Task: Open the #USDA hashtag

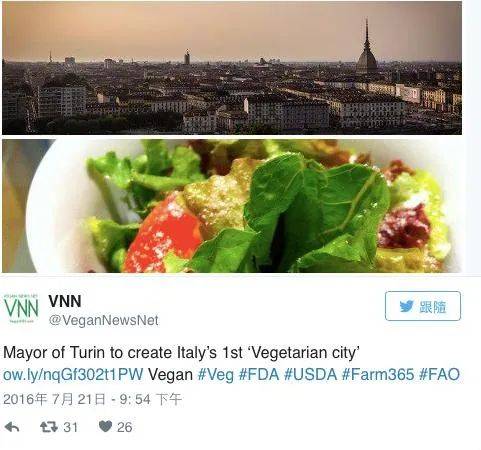Action: click(310, 374)
